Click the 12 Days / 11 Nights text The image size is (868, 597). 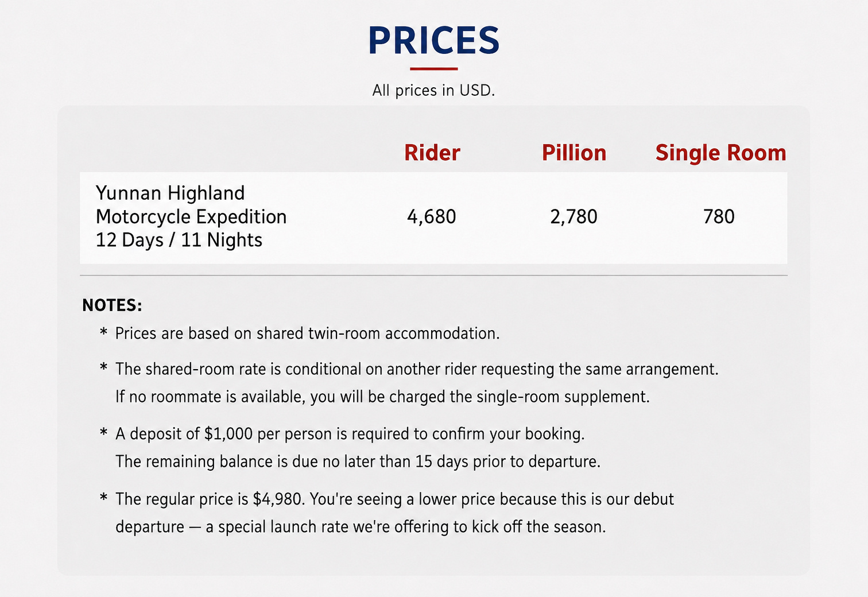(179, 239)
